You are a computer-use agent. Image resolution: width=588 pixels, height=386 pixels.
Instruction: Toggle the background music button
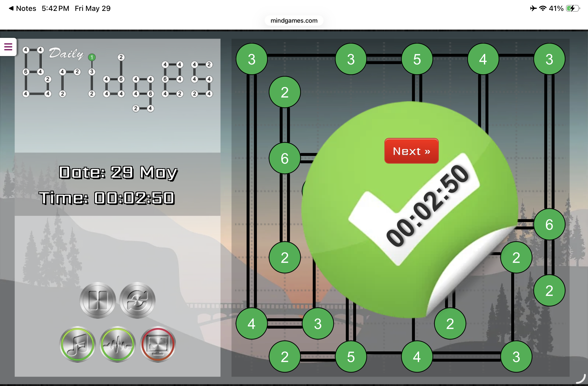(78, 344)
